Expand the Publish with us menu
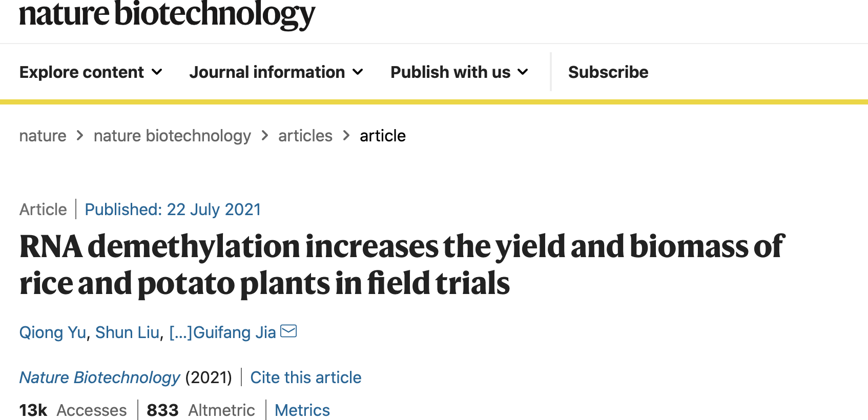Viewport: 868px width, 420px height. [x=459, y=72]
